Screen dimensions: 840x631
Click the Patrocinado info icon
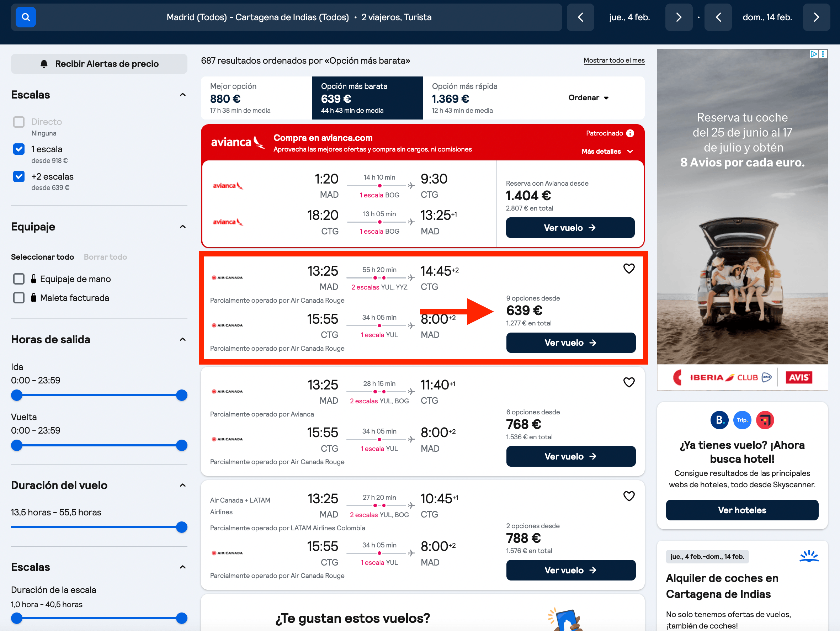click(630, 133)
